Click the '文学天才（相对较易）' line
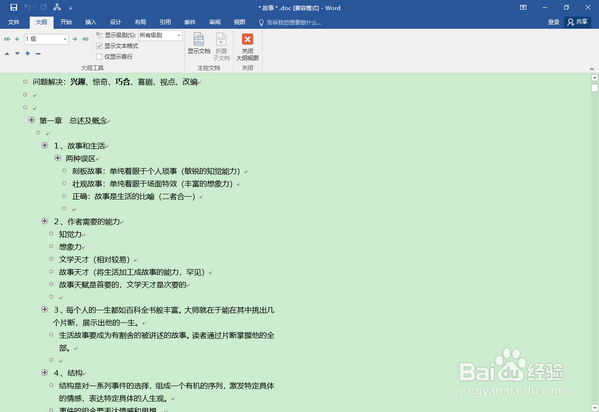 tap(98, 260)
